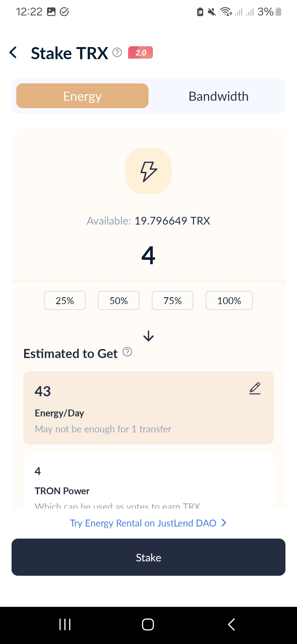Tap the stake amount field showing 4
The height and width of the screenshot is (644, 297).
tap(148, 255)
